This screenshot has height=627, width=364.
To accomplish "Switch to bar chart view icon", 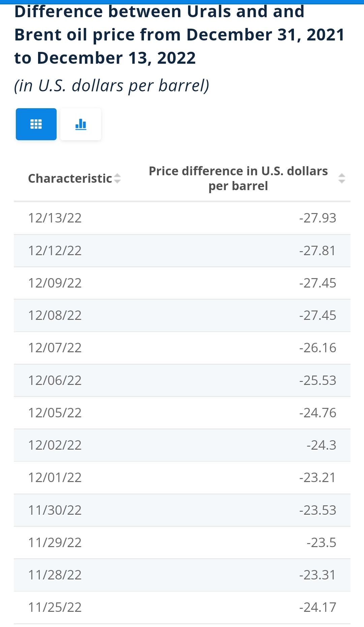I will pos(81,124).
